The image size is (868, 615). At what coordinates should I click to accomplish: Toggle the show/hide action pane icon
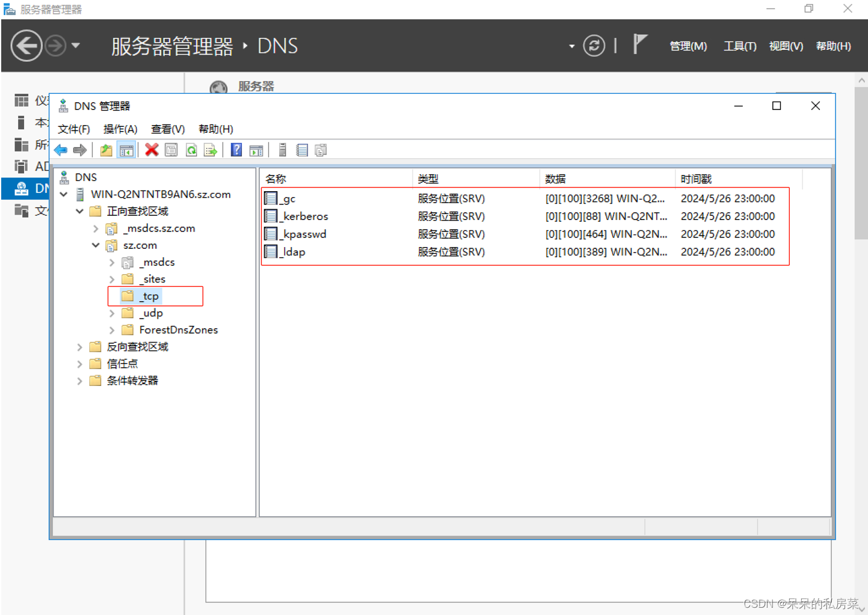click(256, 150)
